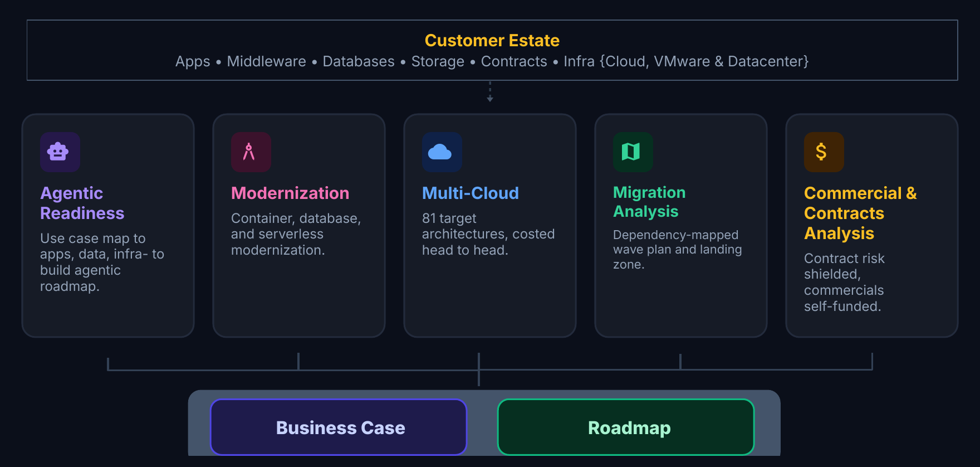
Task: Click the 'Contract risk shielded' description
Action: (x=844, y=283)
